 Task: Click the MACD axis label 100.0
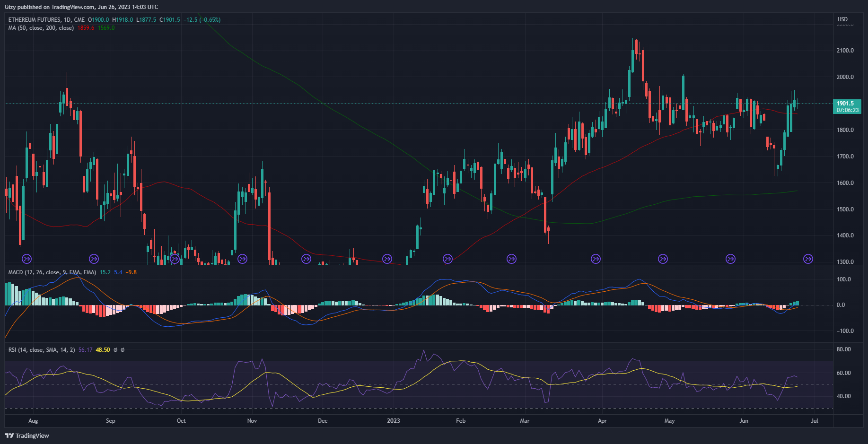844,279
